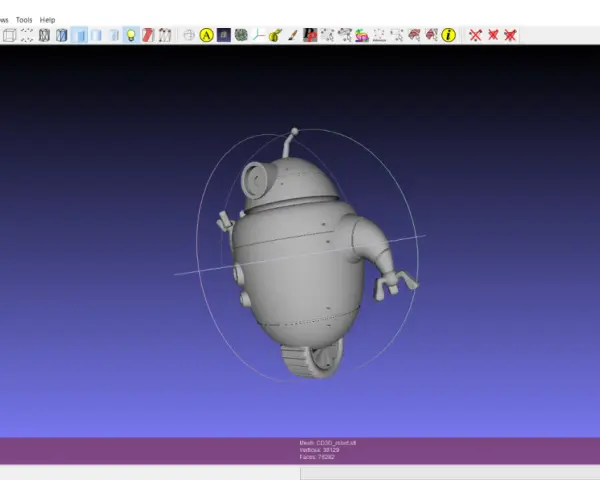This screenshot has width=600, height=480.
Task: Select the measuring tool with dotted ruler
Action: [379, 35]
